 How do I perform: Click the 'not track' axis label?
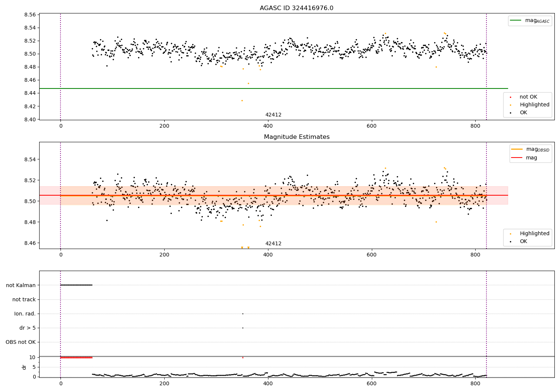tap(24, 299)
